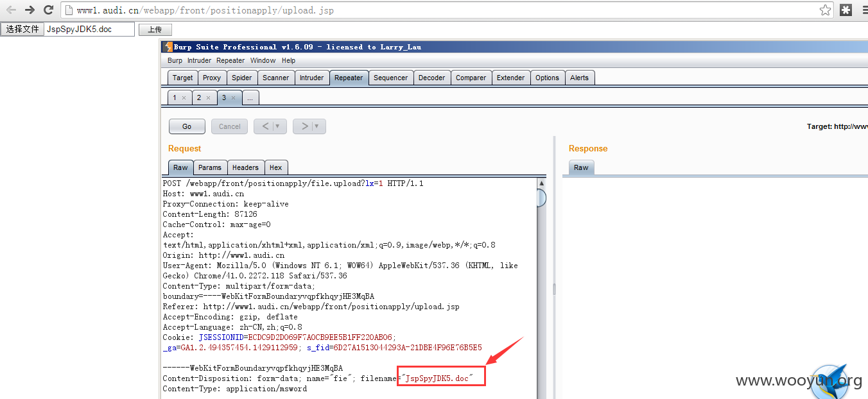Close Repeater tab 1 with its x
Image resolution: width=868 pixels, height=399 pixels.
(x=184, y=98)
